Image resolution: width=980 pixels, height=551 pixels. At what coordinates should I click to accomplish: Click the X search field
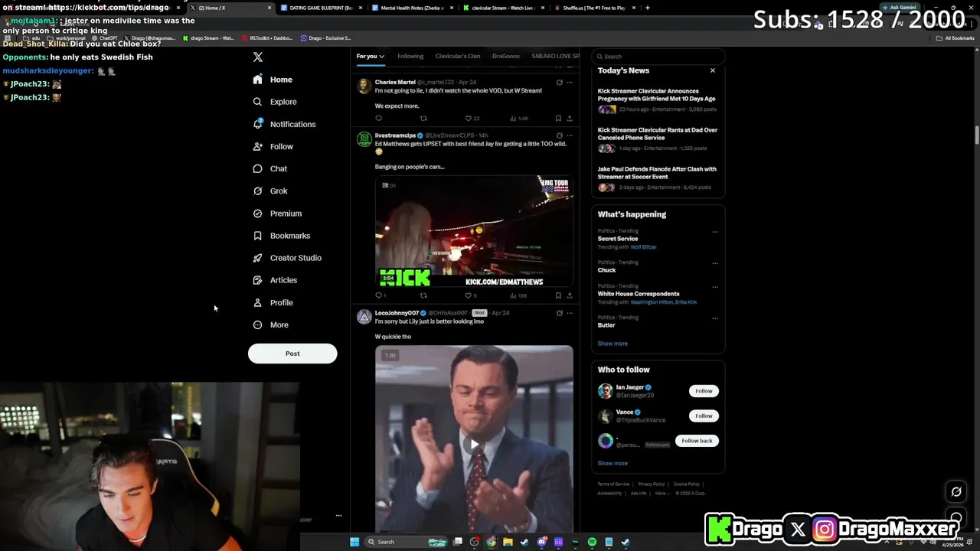pos(658,57)
